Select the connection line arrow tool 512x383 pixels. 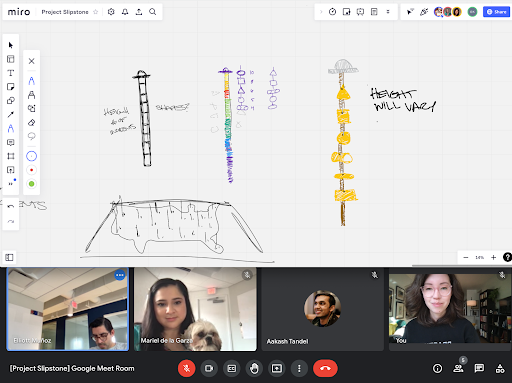point(11,115)
